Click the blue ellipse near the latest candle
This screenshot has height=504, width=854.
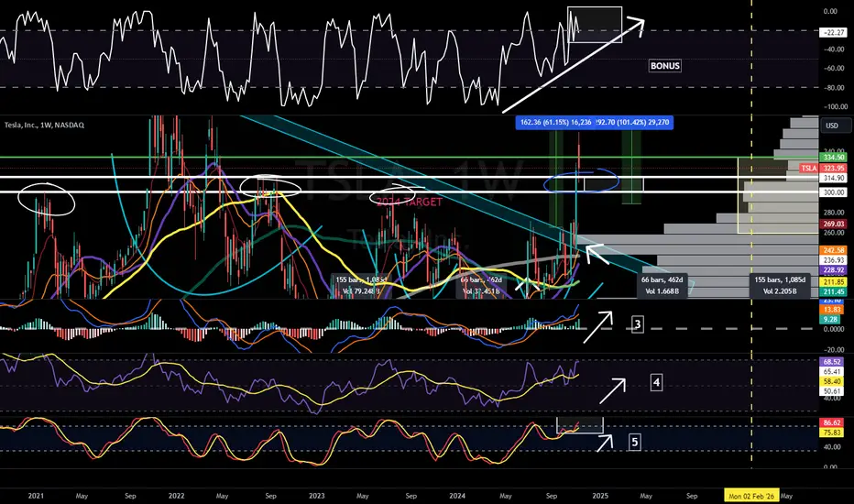click(582, 181)
